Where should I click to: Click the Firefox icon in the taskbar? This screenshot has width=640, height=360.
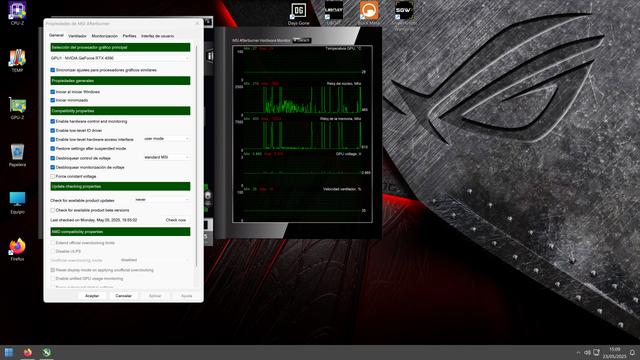28,352
